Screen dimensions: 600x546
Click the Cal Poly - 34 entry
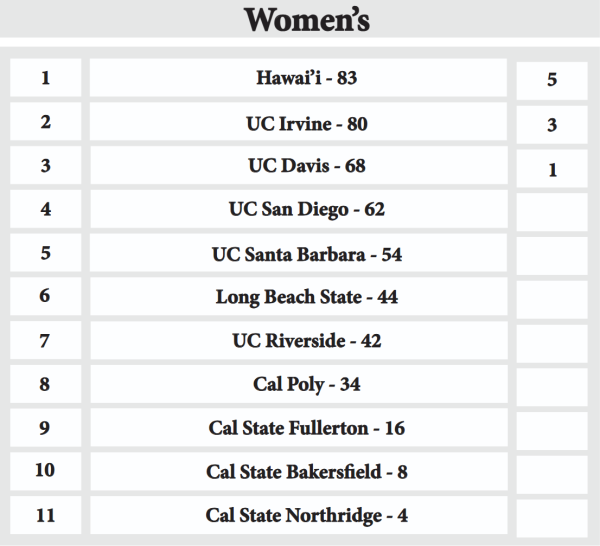click(x=306, y=385)
